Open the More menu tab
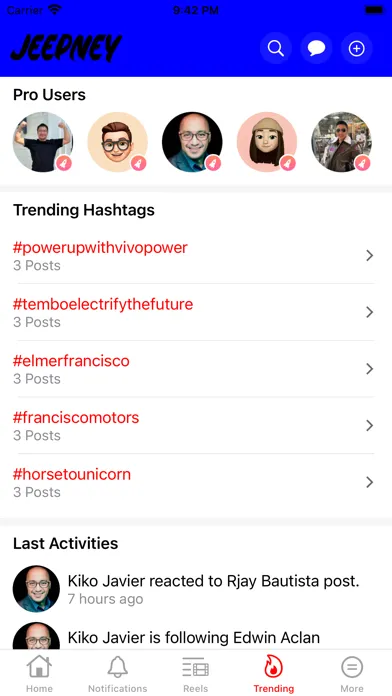392x696 pixels. click(352, 674)
